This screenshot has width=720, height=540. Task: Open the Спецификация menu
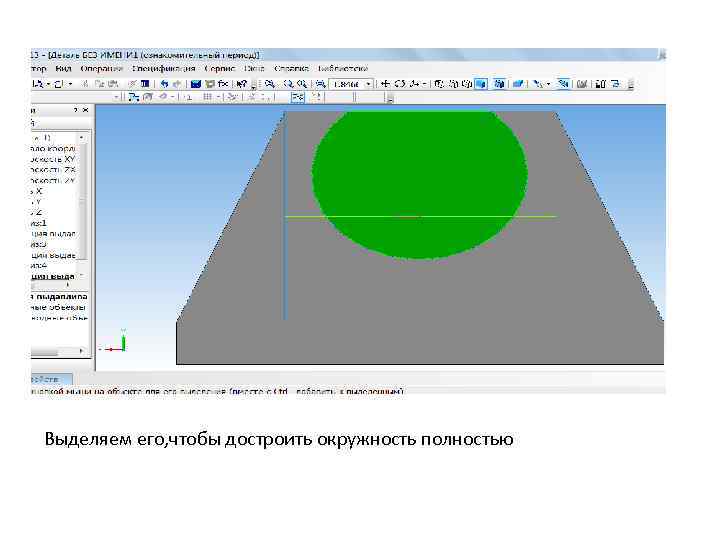(163, 69)
